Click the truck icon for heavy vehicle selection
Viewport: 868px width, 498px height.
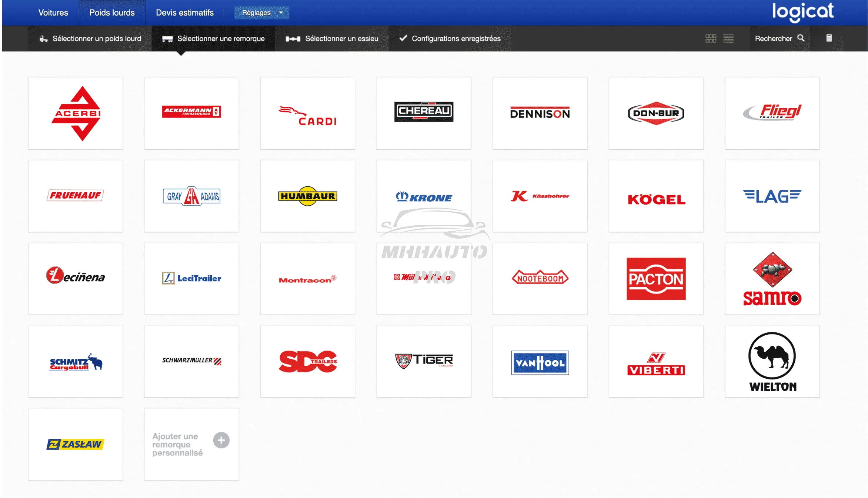[x=44, y=39]
